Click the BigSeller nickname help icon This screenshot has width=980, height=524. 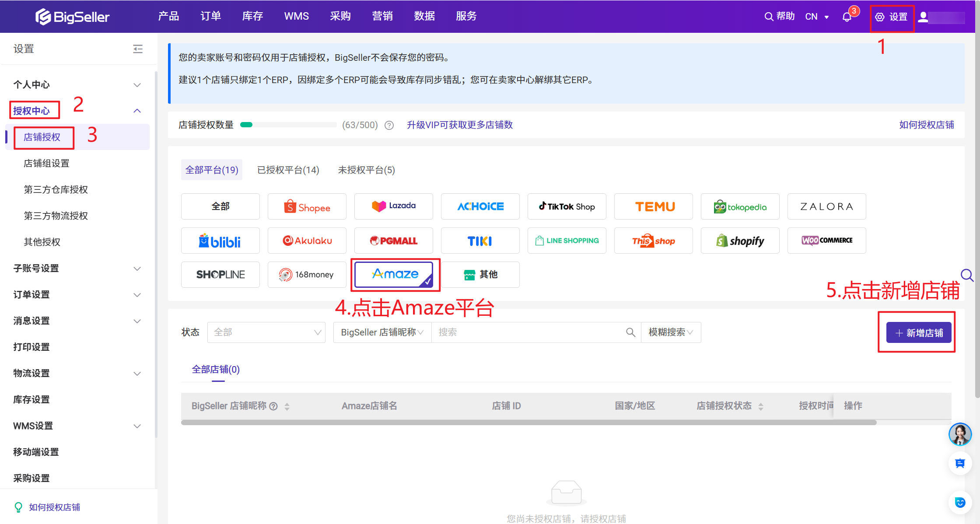click(x=273, y=406)
